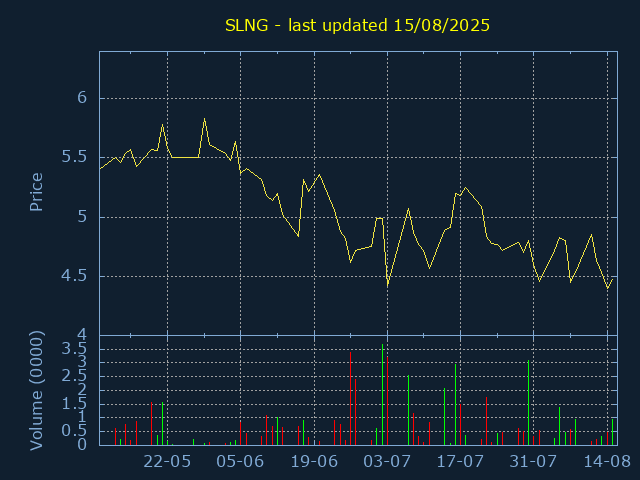Click the volume axis value 3.5
The width and height of the screenshot is (640, 480).
click(x=74, y=349)
